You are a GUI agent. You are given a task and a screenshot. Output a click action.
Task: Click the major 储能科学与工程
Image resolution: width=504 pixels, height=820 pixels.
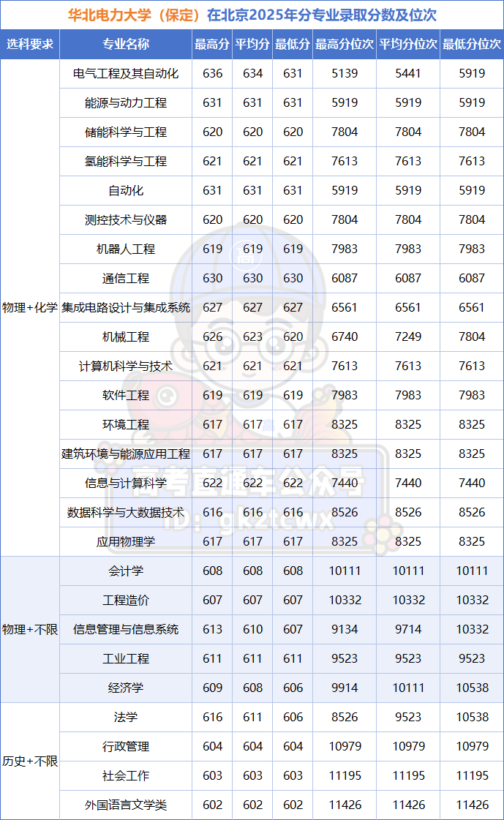pos(126,132)
